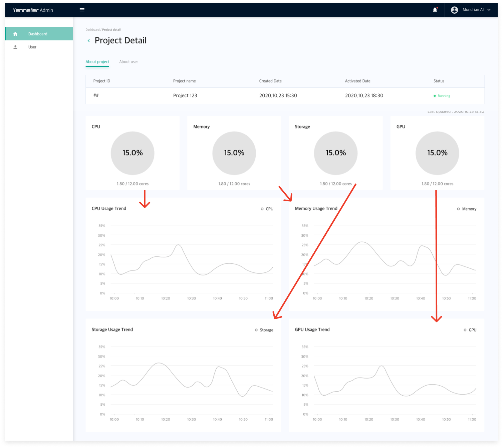The image size is (503, 448).
Task: Toggle the GPU legend marker
Action: point(465,330)
